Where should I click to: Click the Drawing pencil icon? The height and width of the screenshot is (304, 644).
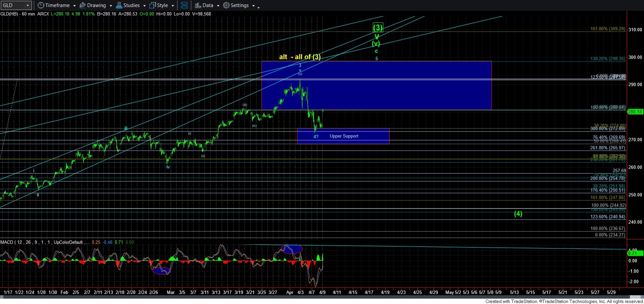pyautogui.click(x=82, y=5)
